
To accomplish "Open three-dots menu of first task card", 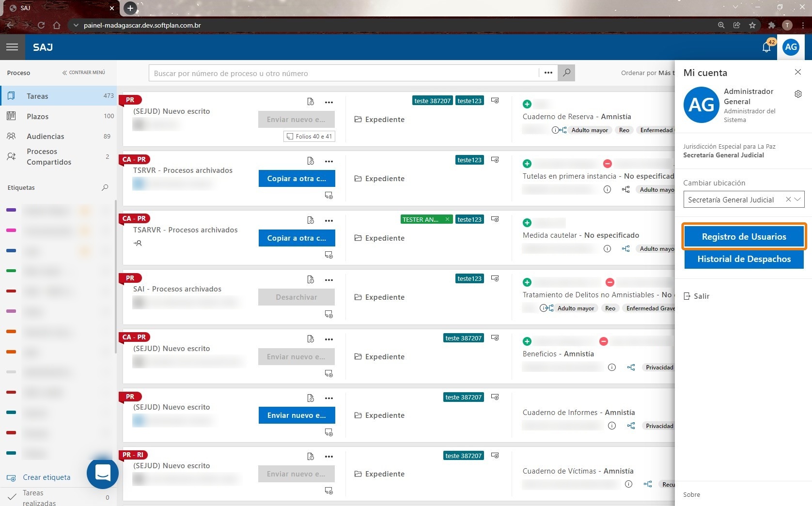I will 329,102.
